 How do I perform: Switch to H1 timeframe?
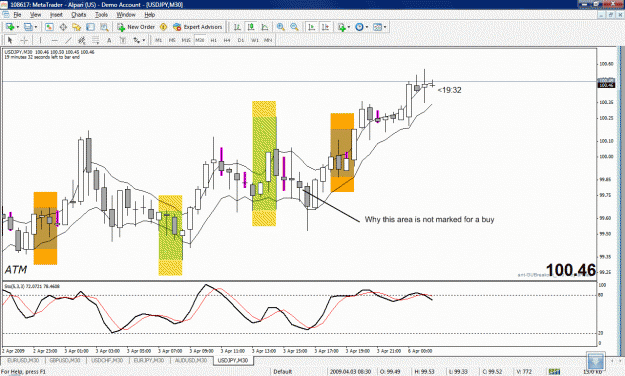[x=213, y=40]
